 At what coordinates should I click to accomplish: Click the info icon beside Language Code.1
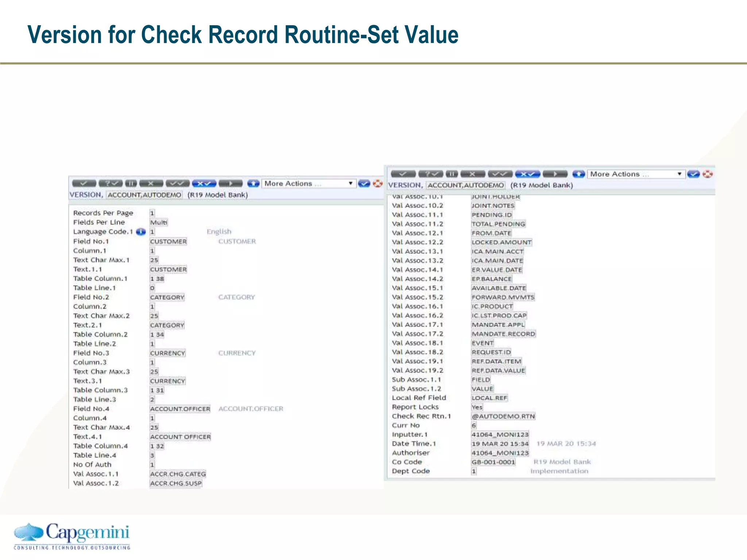(x=141, y=232)
